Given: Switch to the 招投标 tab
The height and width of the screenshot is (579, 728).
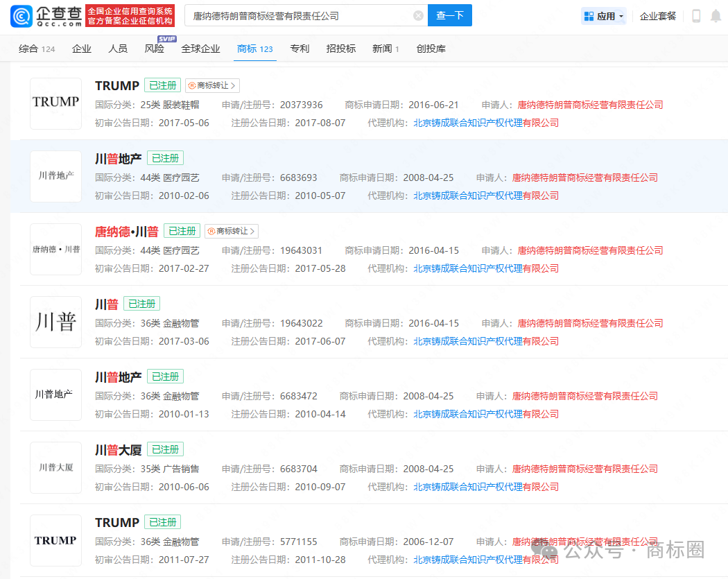Looking at the screenshot, I should (341, 49).
